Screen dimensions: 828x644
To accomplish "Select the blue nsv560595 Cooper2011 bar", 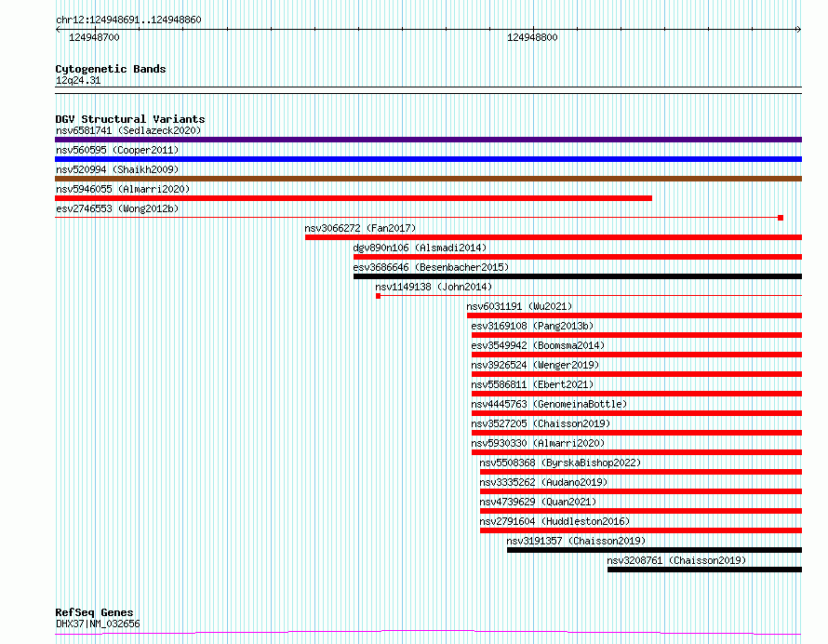I will [428, 159].
